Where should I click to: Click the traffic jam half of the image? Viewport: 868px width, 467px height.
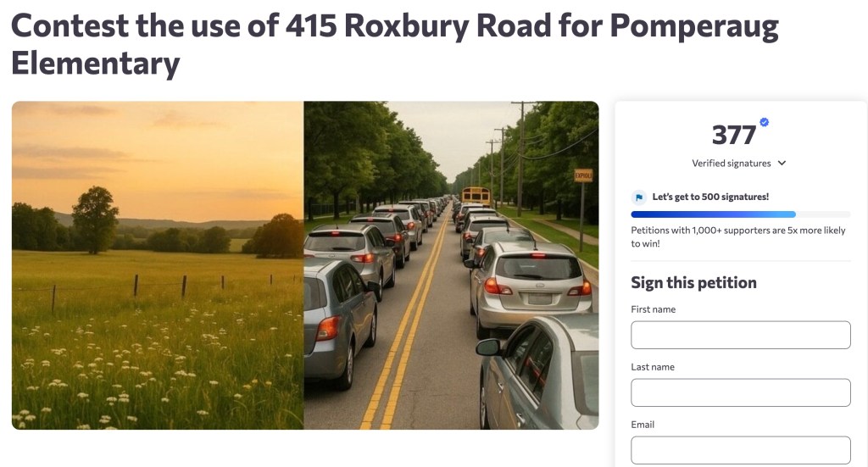point(451,280)
